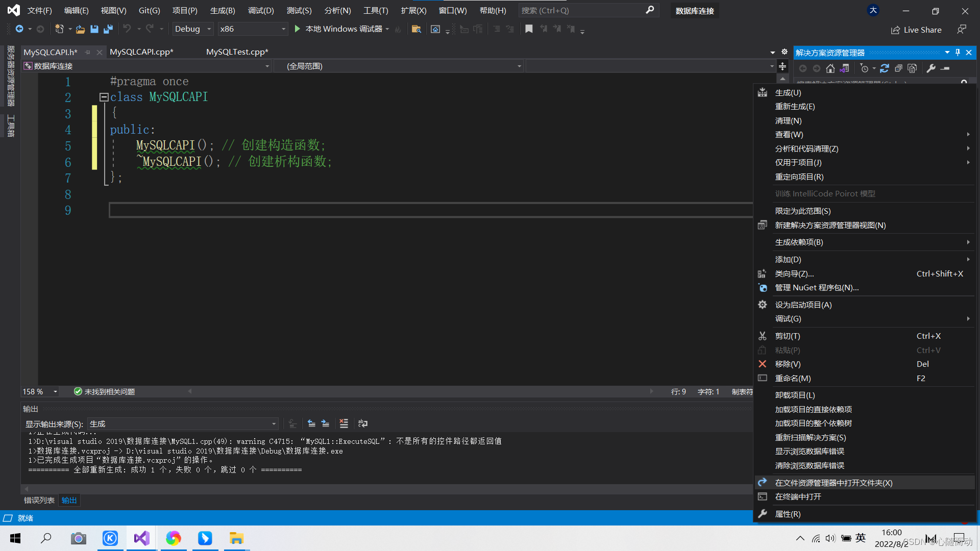This screenshot has height=551, width=980.
Task: Switch to the error list tab
Action: point(39,500)
